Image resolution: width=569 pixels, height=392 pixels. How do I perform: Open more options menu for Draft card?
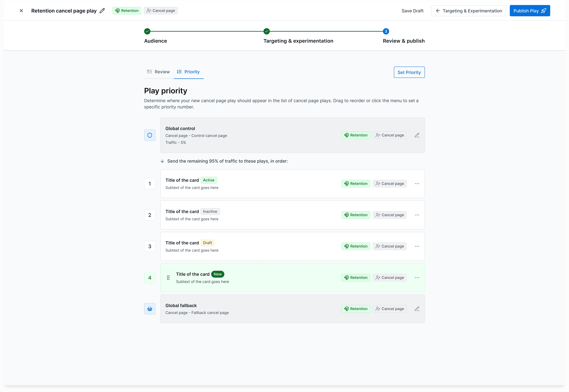417,246
